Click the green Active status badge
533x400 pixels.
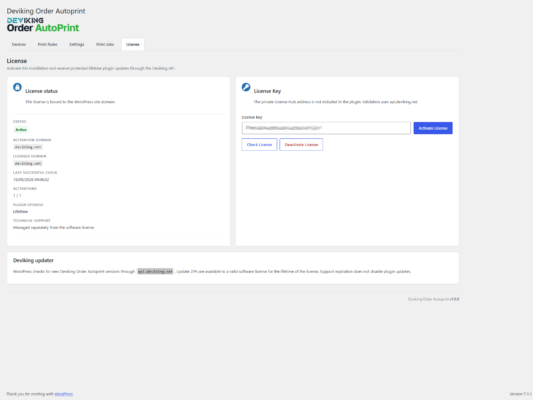21,129
